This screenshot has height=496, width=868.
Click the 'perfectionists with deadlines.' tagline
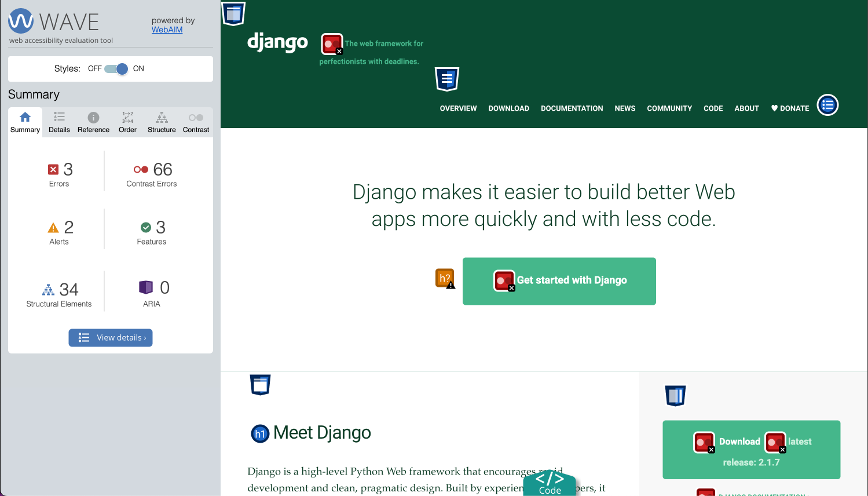click(x=369, y=61)
